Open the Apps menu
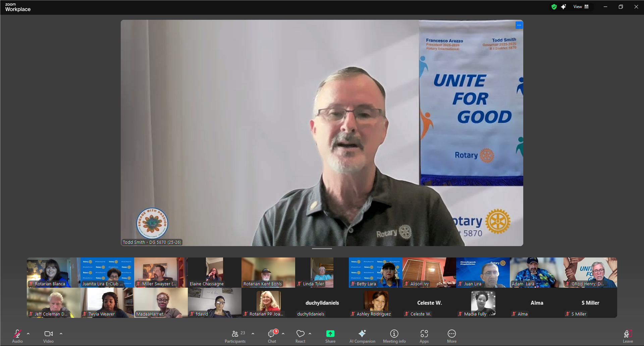Viewport: 644px width, 346px height. (424, 336)
